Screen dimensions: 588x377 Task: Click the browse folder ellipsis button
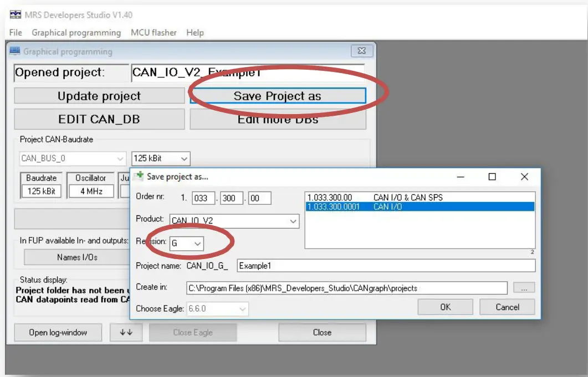(524, 288)
